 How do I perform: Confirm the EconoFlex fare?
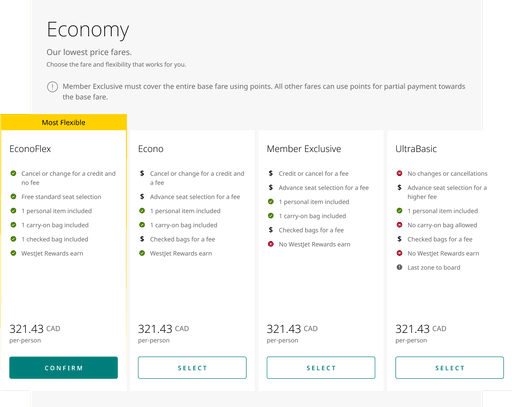point(63,368)
